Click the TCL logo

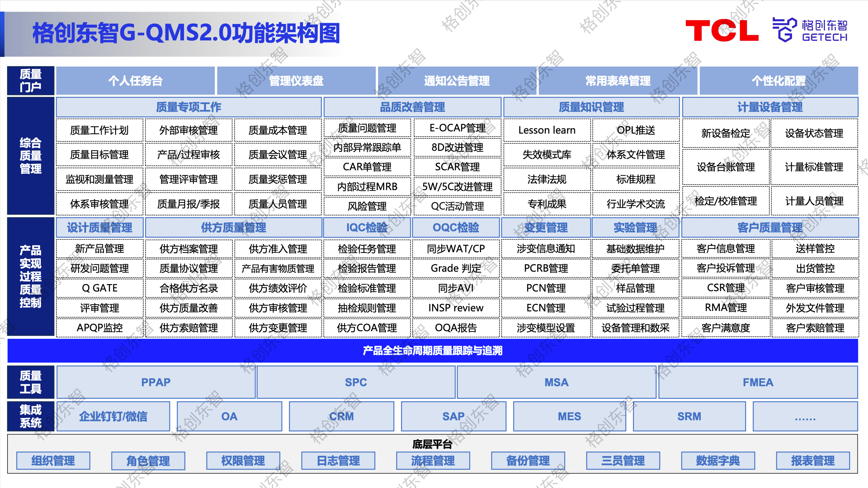point(721,31)
